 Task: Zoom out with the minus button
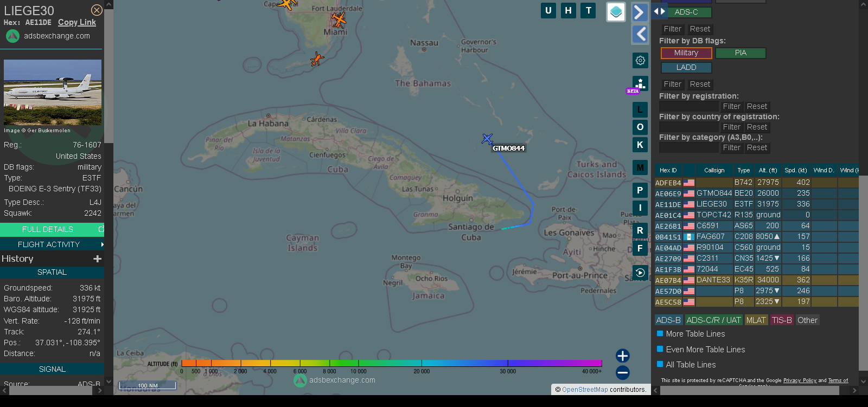623,372
